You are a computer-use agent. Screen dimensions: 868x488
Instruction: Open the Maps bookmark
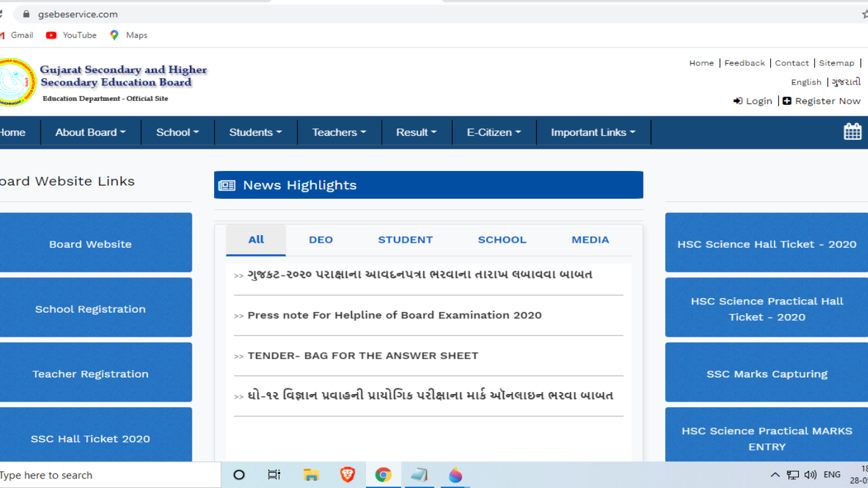(128, 35)
